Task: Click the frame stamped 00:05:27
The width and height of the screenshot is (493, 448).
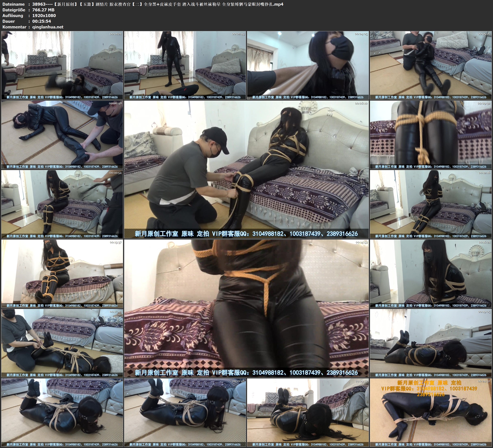Action: point(431,65)
